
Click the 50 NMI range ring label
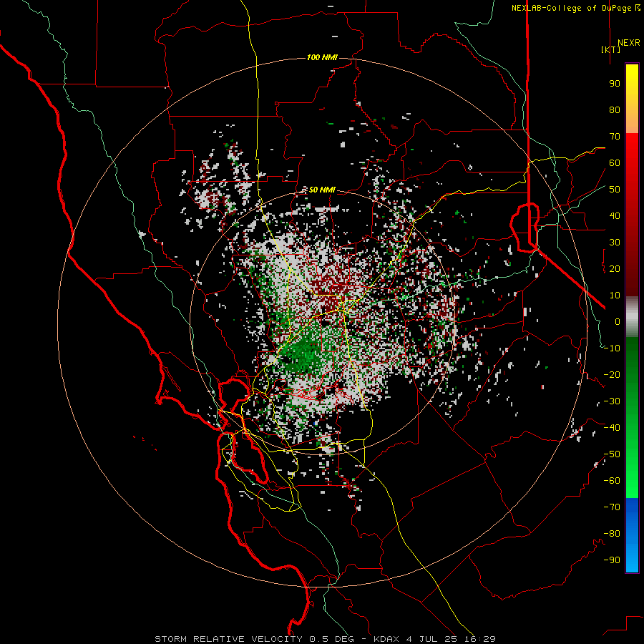pyautogui.click(x=322, y=190)
